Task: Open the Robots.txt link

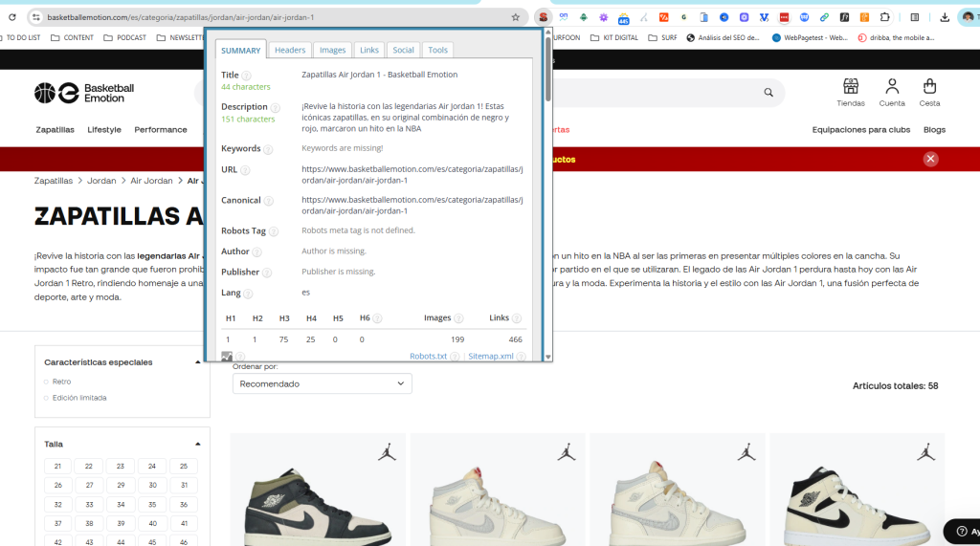Action: (428, 356)
